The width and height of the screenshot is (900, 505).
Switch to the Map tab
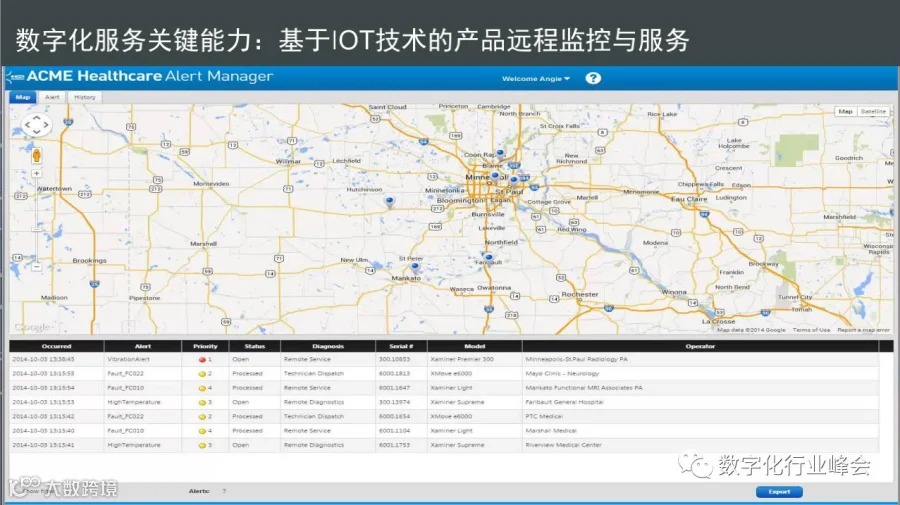click(x=23, y=97)
